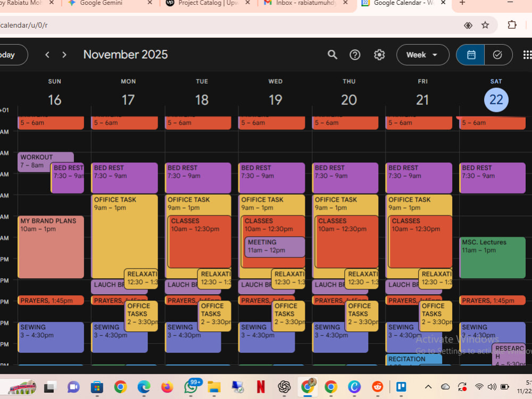The image size is (532, 399).
Task: Open Netflix from the taskbar
Action: tap(261, 386)
